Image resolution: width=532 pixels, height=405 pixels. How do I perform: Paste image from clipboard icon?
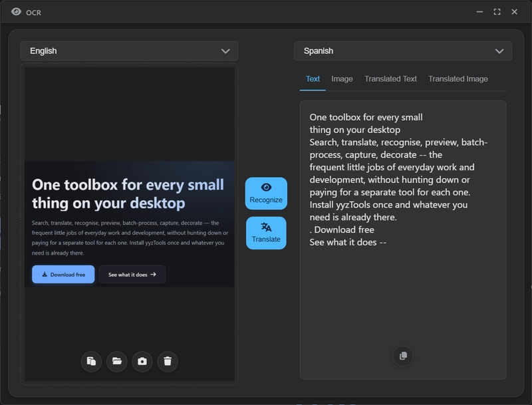(91, 361)
